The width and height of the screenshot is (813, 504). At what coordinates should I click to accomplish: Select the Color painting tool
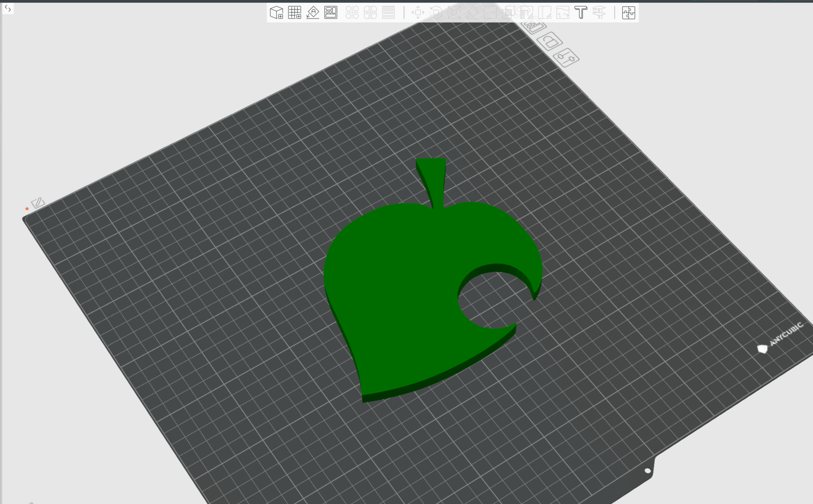563,12
